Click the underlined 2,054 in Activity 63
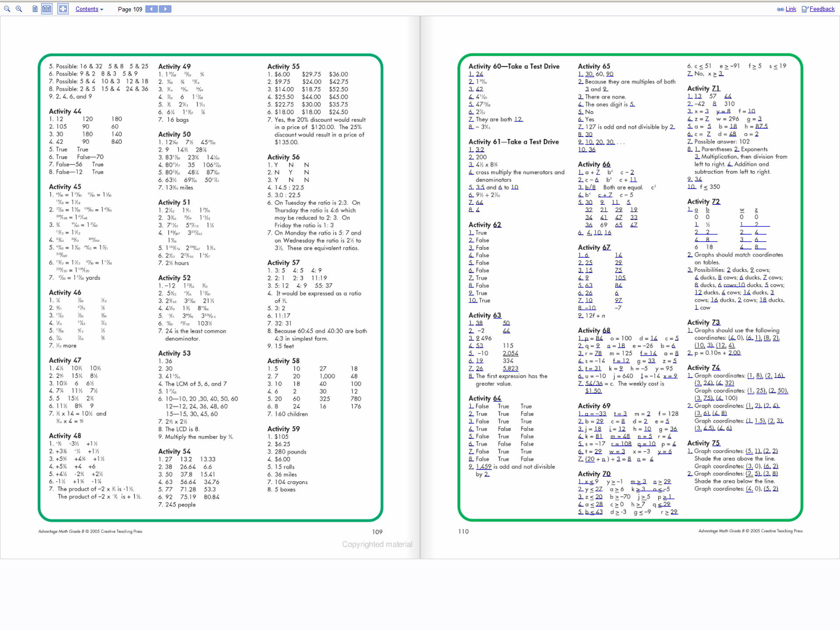 point(510,353)
